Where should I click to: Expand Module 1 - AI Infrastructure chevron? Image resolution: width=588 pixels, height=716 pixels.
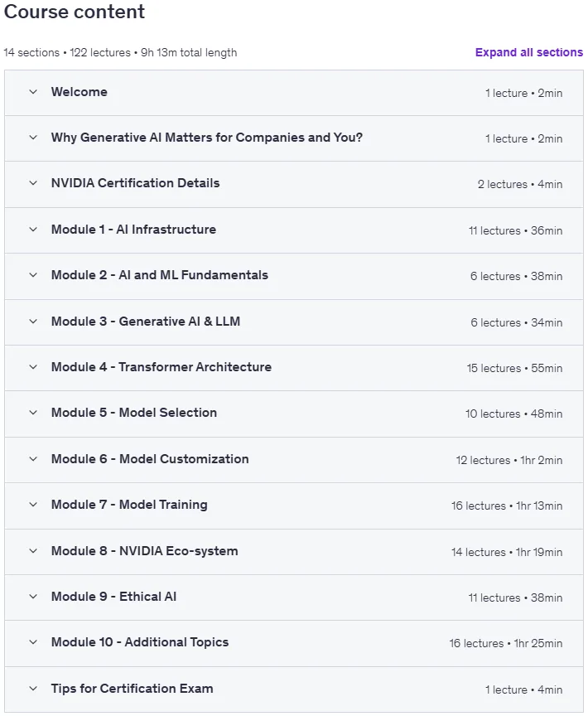click(x=33, y=230)
